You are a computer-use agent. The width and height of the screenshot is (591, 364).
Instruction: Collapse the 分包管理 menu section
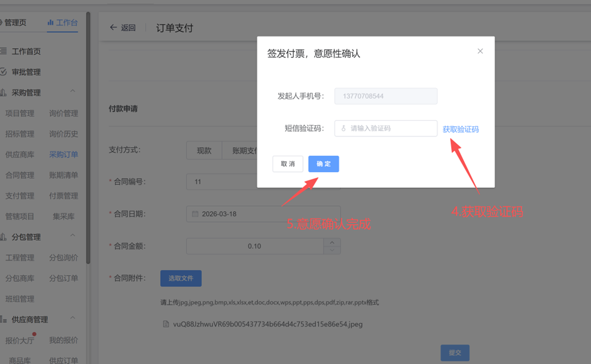pyautogui.click(x=72, y=236)
